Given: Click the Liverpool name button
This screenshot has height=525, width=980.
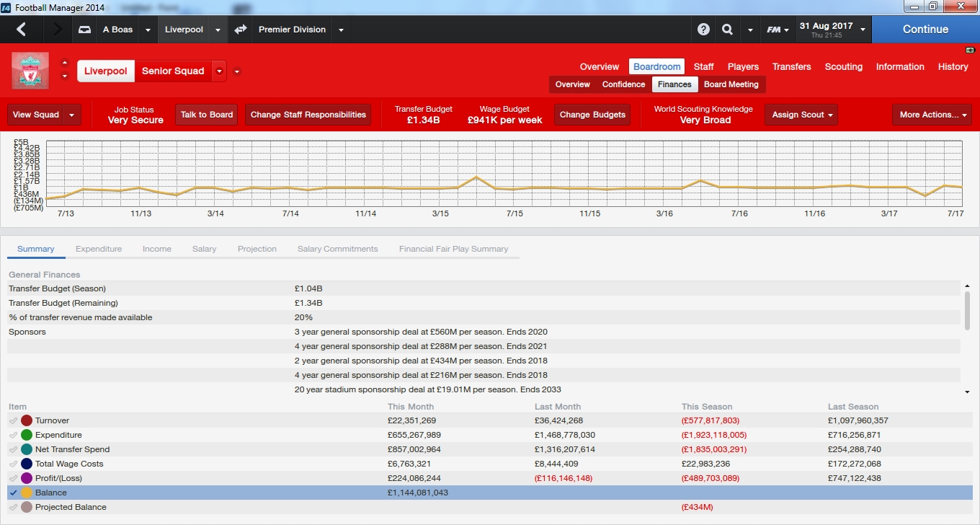Looking at the screenshot, I should (106, 71).
